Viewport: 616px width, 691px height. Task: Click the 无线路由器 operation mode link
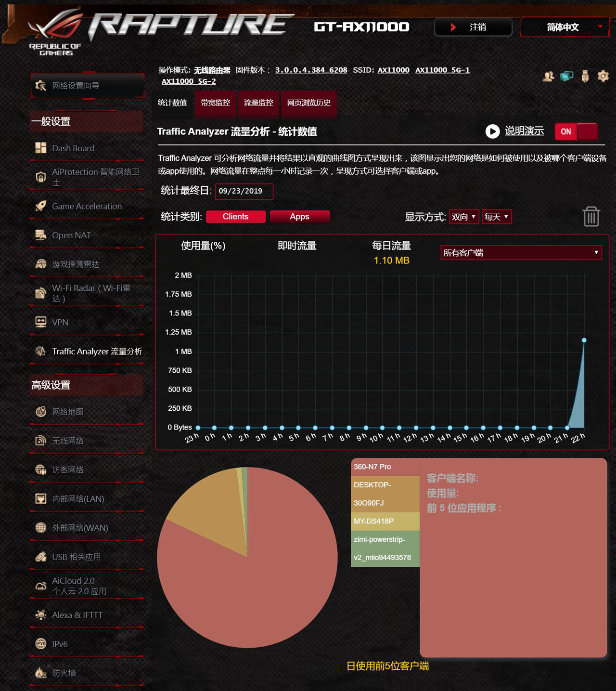212,70
